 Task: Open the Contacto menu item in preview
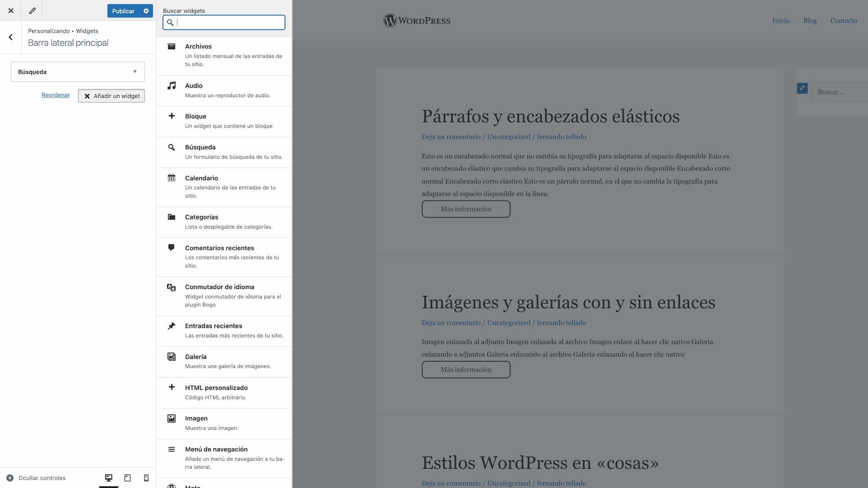(843, 21)
